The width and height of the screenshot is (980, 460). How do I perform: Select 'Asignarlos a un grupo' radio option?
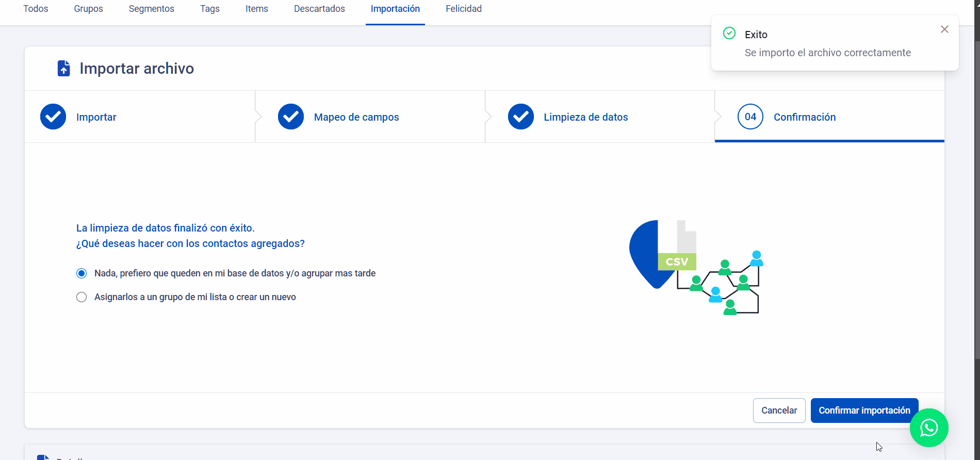click(x=81, y=297)
